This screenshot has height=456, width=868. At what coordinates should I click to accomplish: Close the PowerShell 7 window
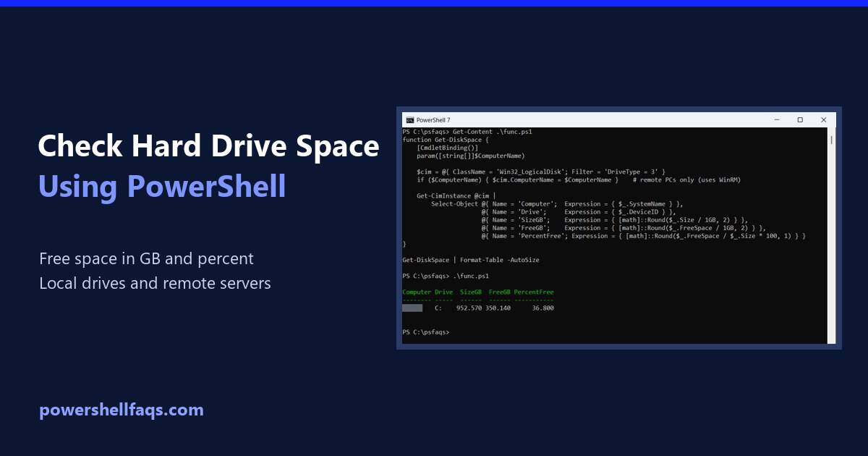(823, 119)
